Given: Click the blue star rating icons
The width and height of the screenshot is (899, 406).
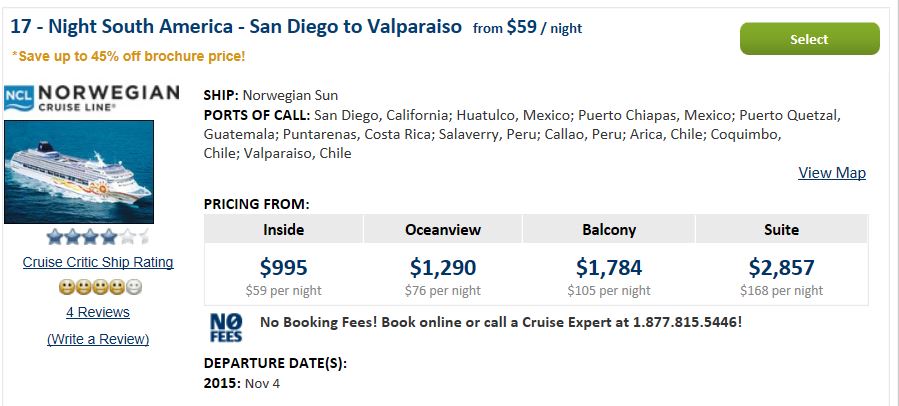Looking at the screenshot, I should point(97,236).
